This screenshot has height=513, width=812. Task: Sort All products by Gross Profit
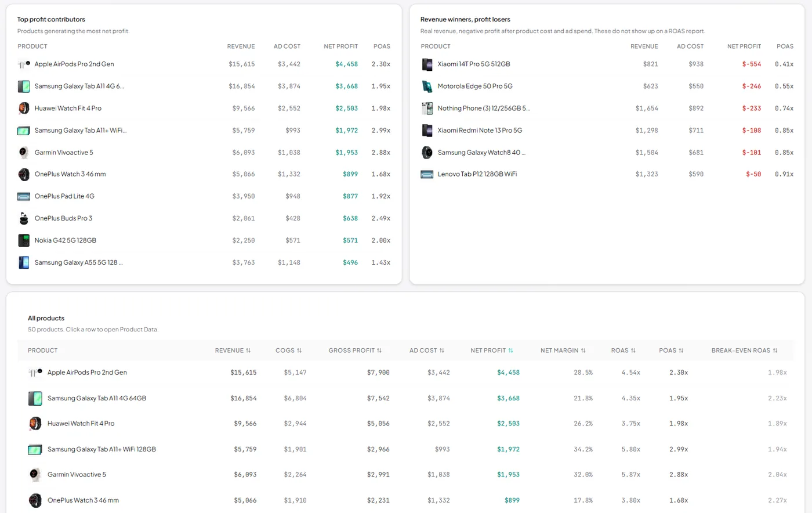click(355, 351)
